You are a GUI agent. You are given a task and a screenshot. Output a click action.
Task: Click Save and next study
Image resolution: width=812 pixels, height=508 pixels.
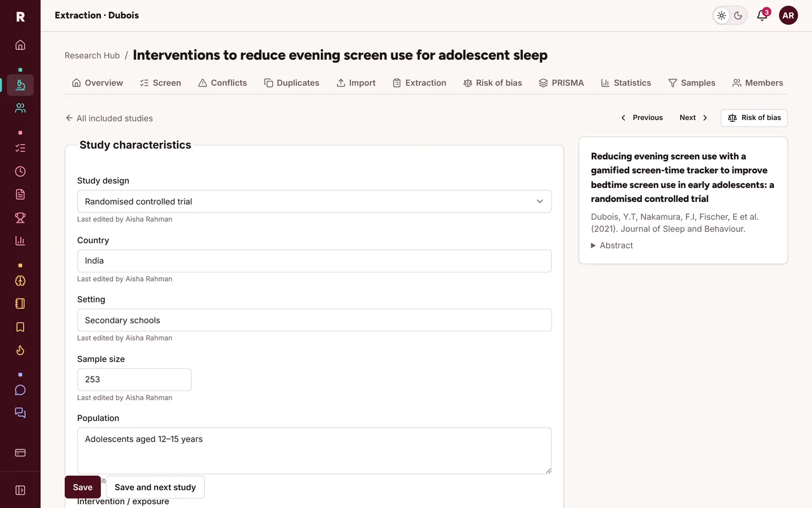tap(155, 487)
